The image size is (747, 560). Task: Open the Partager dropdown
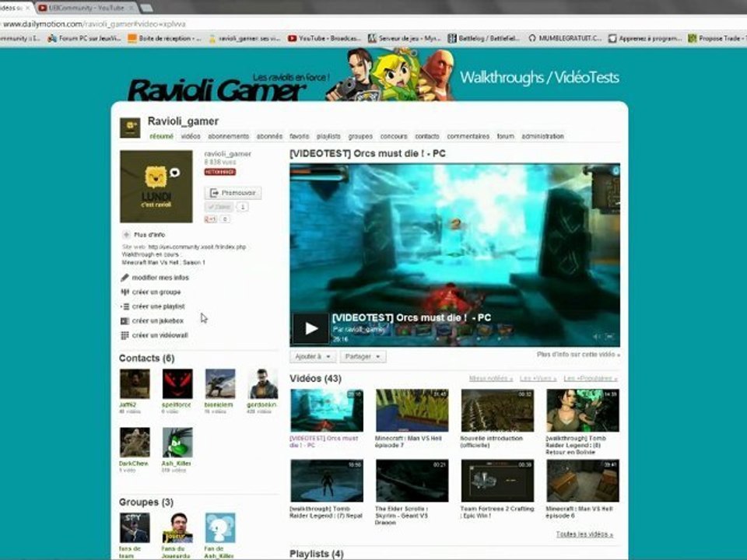(363, 356)
